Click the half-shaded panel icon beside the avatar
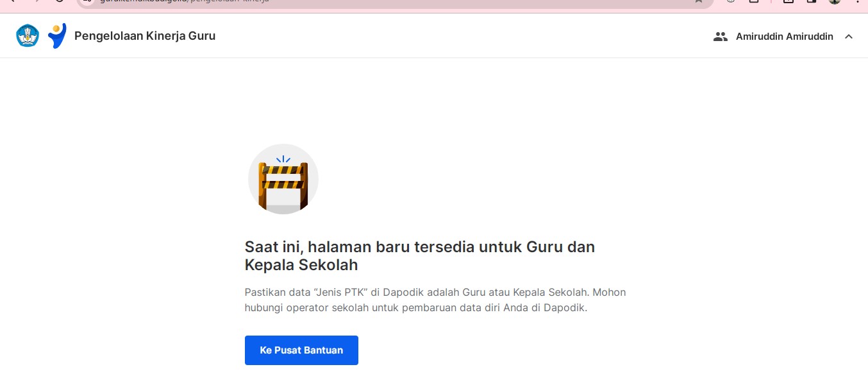 point(811,1)
